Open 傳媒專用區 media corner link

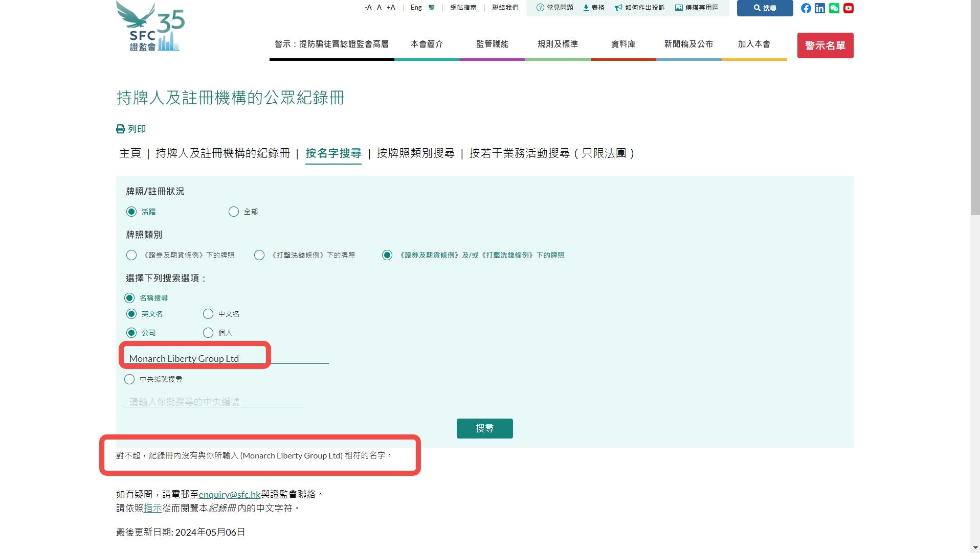697,8
